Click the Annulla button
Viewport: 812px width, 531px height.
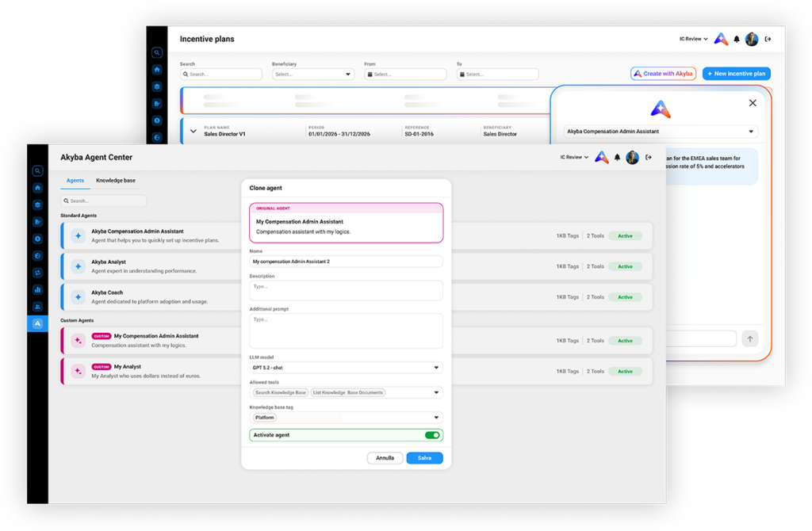[385, 458]
